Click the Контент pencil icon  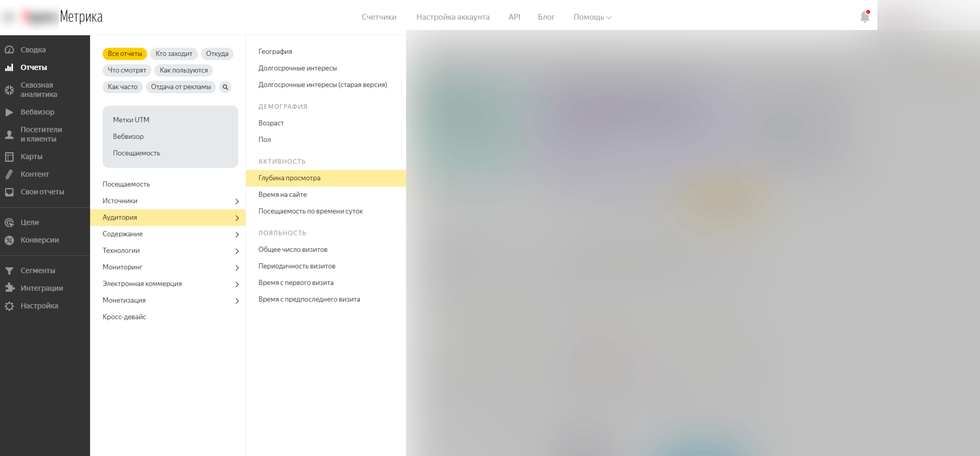pyautogui.click(x=9, y=174)
